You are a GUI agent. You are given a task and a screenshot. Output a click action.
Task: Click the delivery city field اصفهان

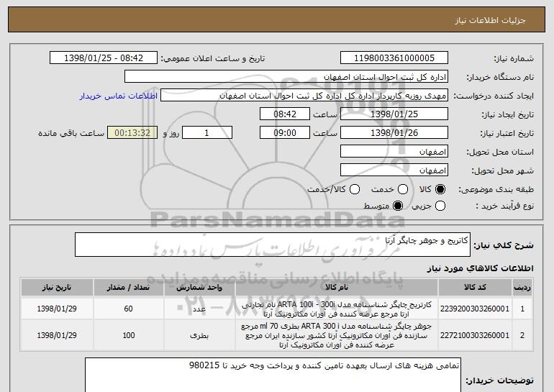pyautogui.click(x=394, y=170)
